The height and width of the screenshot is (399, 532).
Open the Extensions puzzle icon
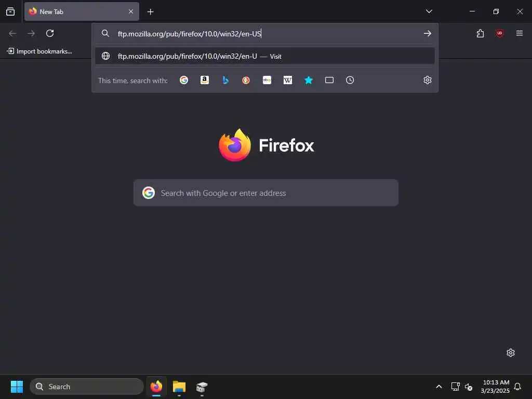coord(480,33)
